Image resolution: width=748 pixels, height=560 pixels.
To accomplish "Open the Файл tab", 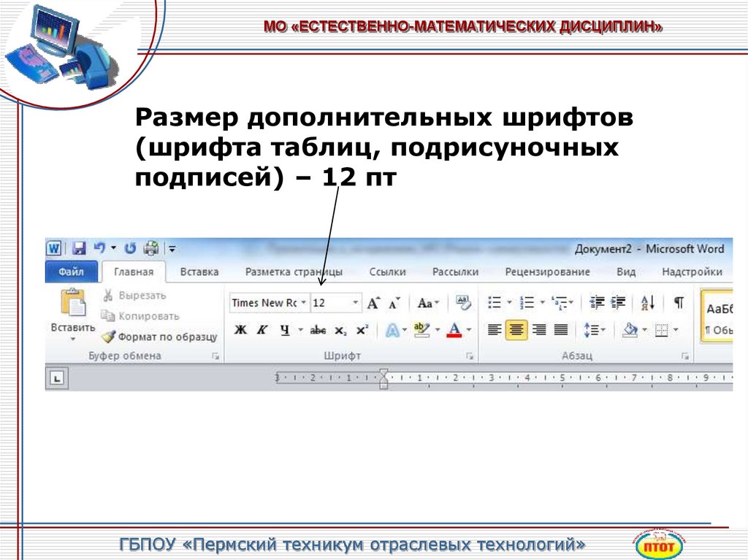I will pos(71,272).
